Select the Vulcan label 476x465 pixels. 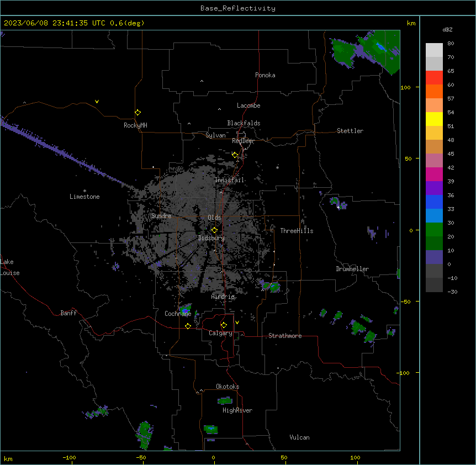300,437
